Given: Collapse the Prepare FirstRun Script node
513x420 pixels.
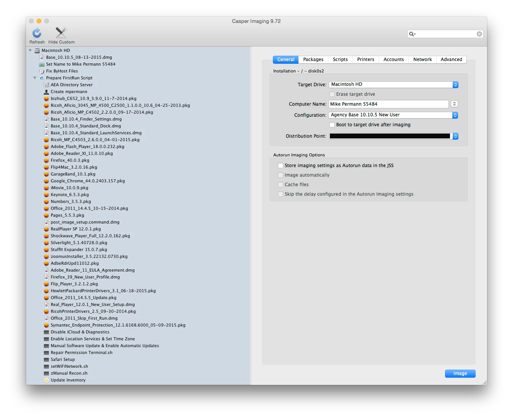Looking at the screenshot, I should coord(35,78).
